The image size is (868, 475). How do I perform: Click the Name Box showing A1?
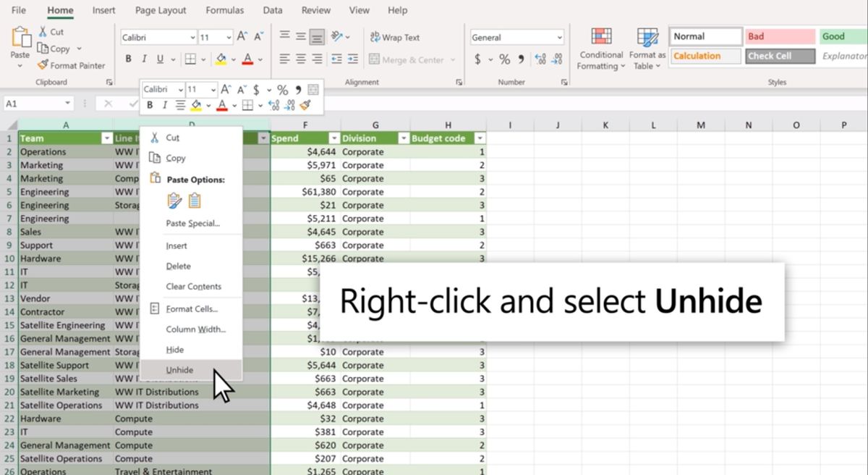click(36, 104)
